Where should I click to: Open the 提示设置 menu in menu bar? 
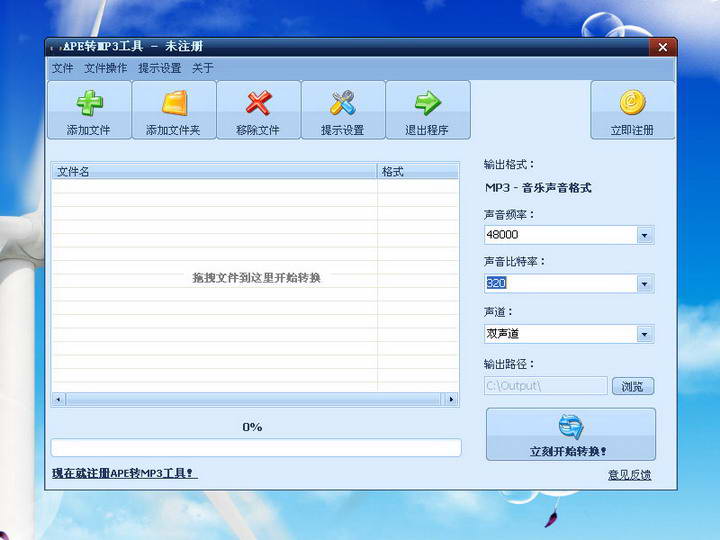[159, 68]
